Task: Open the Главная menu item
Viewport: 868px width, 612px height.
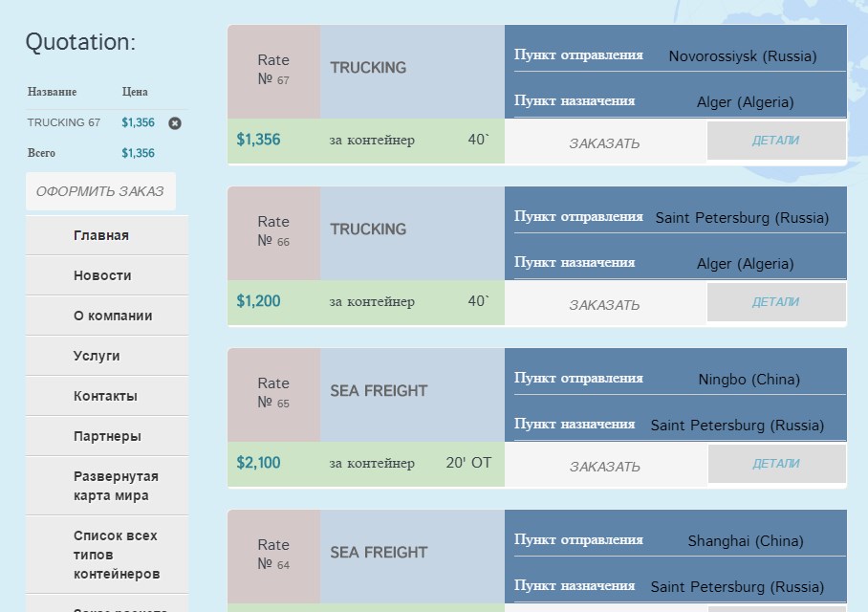Action: point(101,235)
